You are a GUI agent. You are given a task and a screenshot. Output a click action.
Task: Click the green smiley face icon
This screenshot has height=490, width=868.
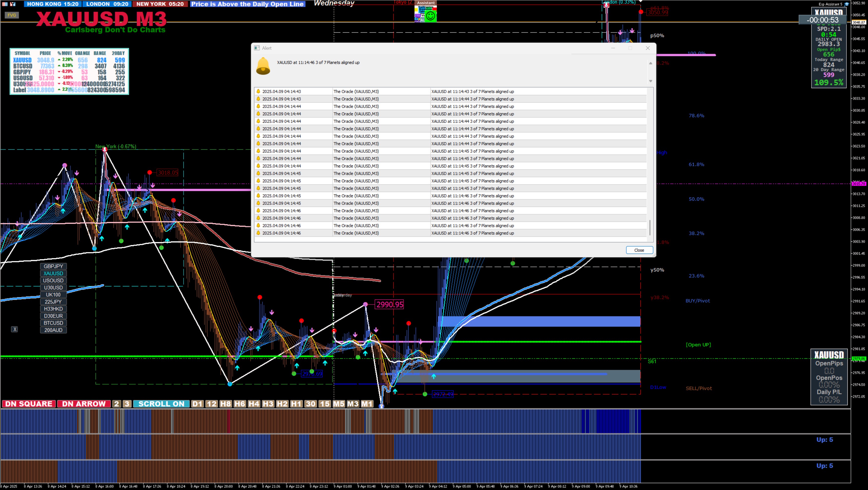[430, 16]
